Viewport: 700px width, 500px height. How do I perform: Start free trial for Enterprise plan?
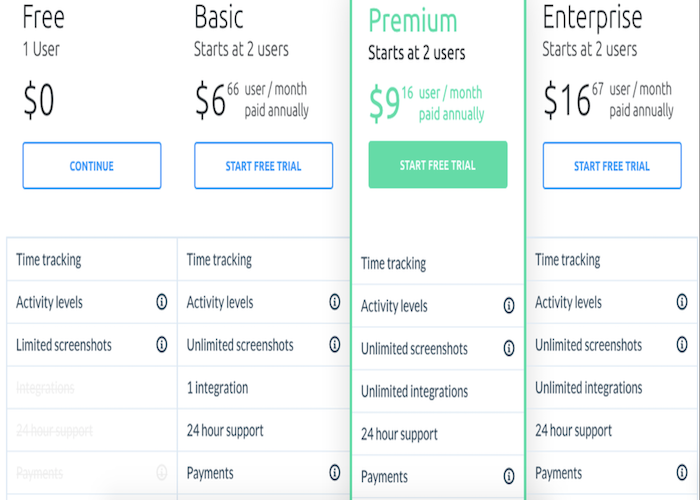[612, 166]
